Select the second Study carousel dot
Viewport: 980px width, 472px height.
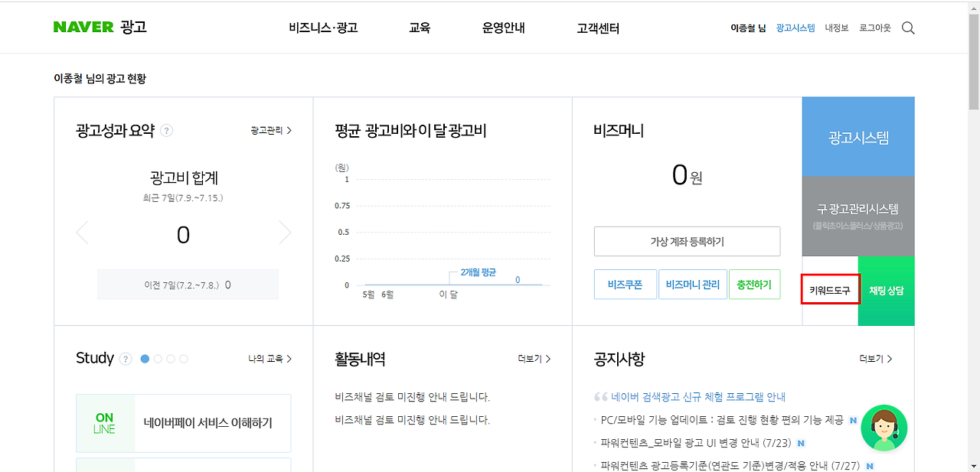[158, 359]
